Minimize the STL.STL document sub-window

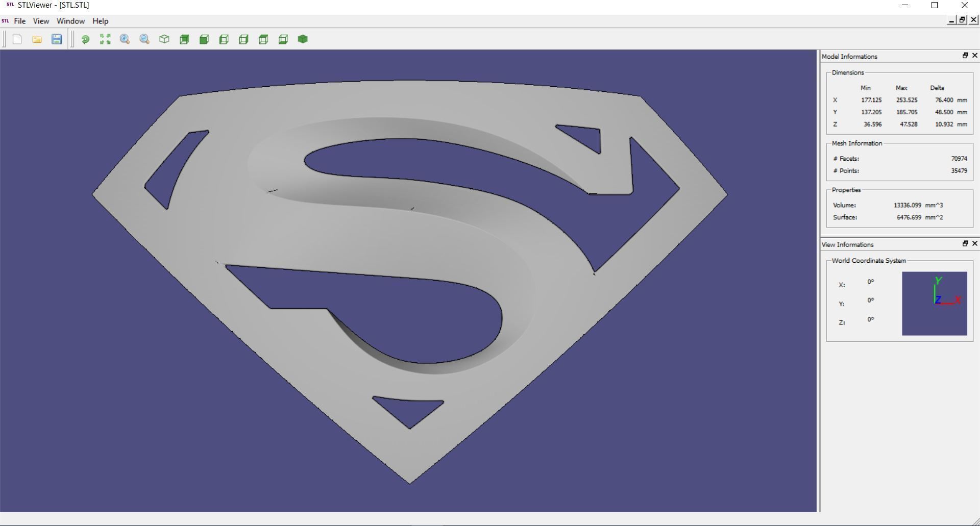pyautogui.click(x=951, y=20)
